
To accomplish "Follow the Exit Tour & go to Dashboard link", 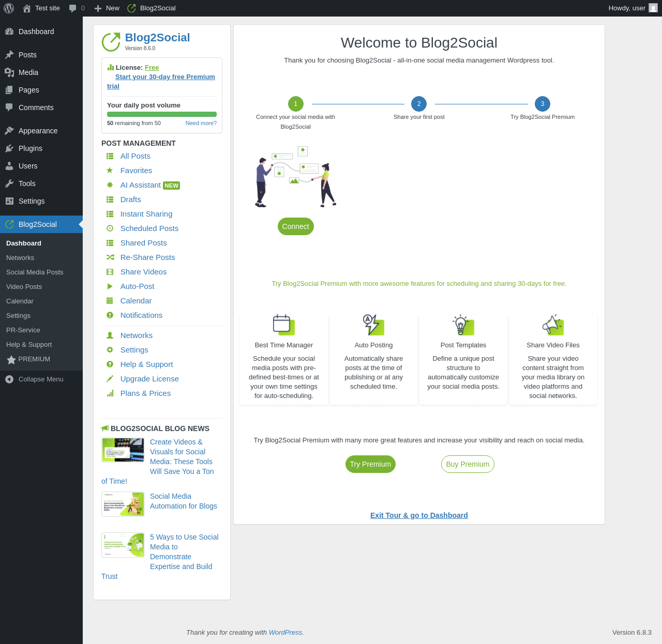I will click(419, 515).
